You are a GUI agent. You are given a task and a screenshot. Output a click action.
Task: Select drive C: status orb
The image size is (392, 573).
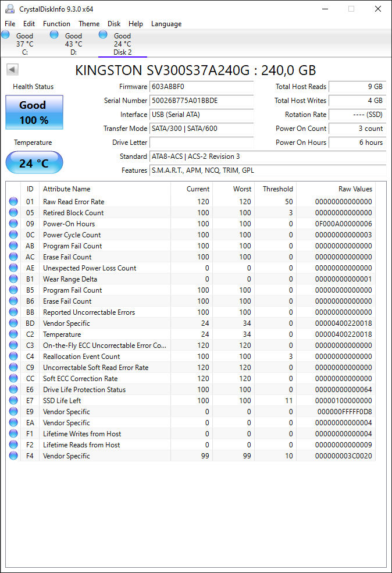click(x=5, y=35)
